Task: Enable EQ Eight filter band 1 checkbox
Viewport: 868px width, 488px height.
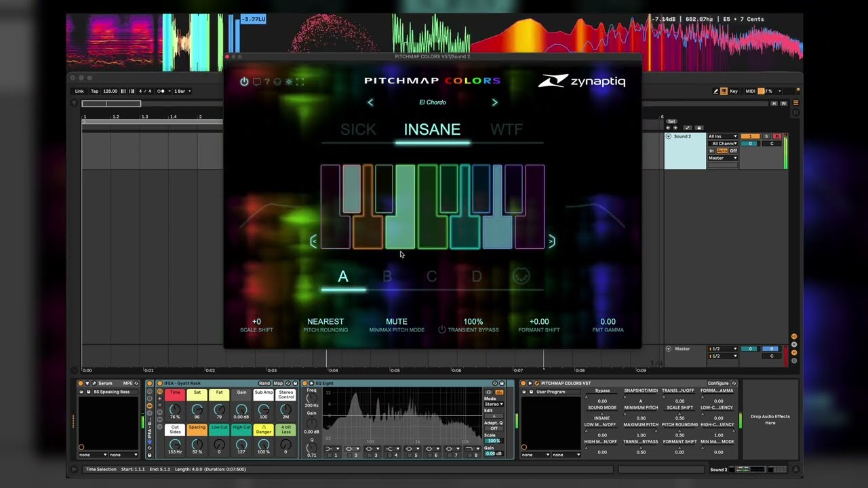Action: [x=330, y=455]
